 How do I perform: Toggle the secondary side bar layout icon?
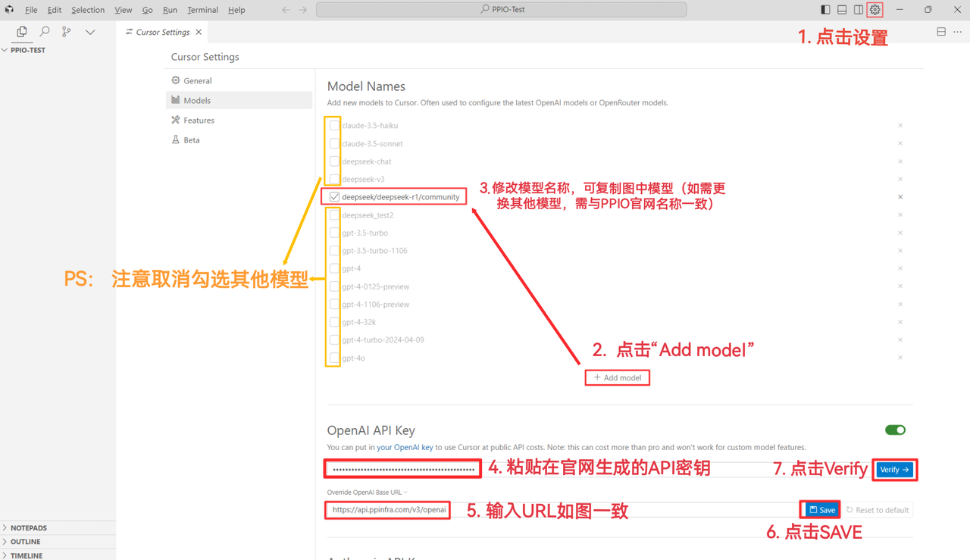(859, 10)
